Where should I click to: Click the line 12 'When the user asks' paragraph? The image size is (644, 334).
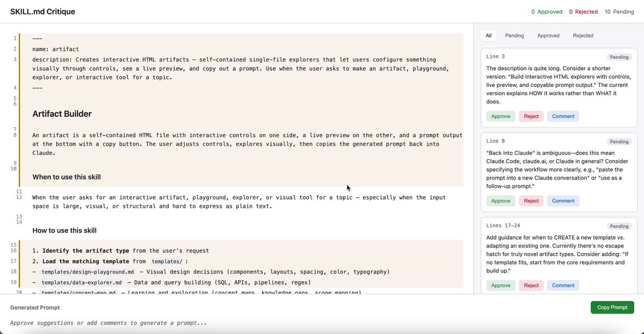[239, 202]
